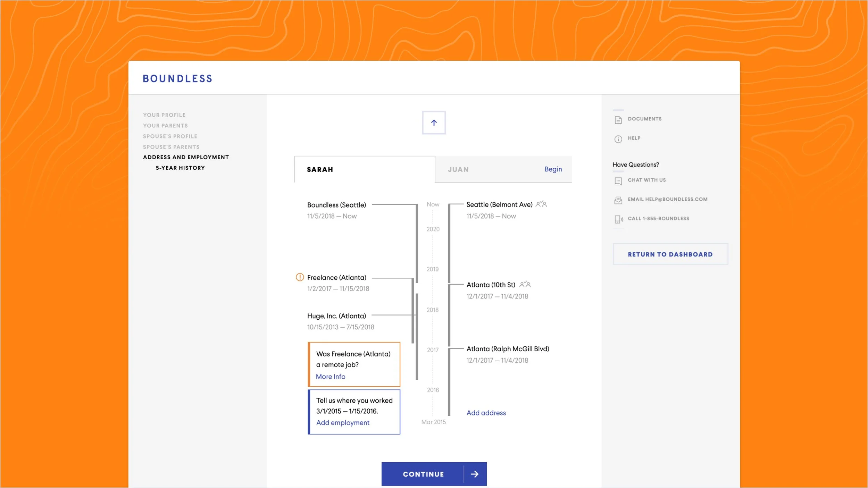Click people icon next to Atlanta (10th St)
The image size is (868, 488).
(x=525, y=285)
